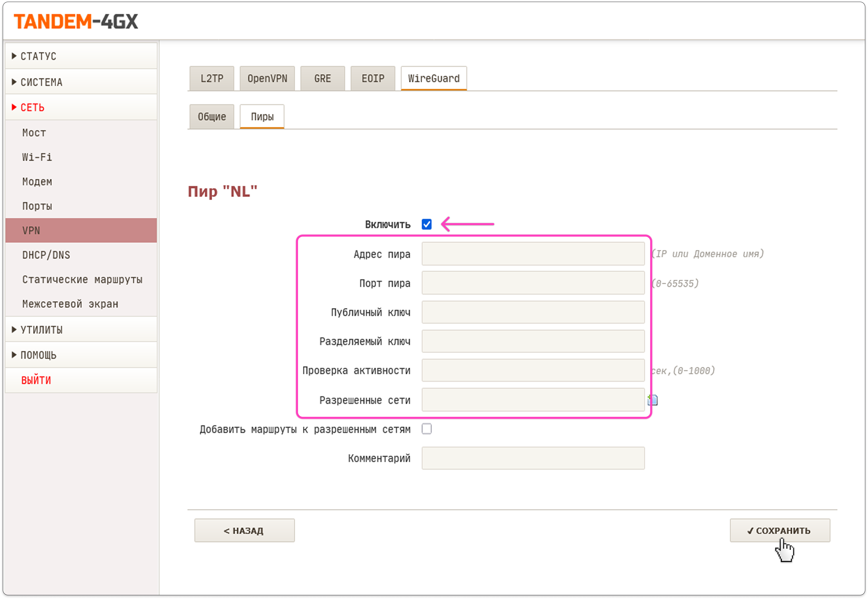Image resolution: width=868 pixels, height=599 pixels.
Task: Switch to the OpenVPN tab
Action: 267,78
